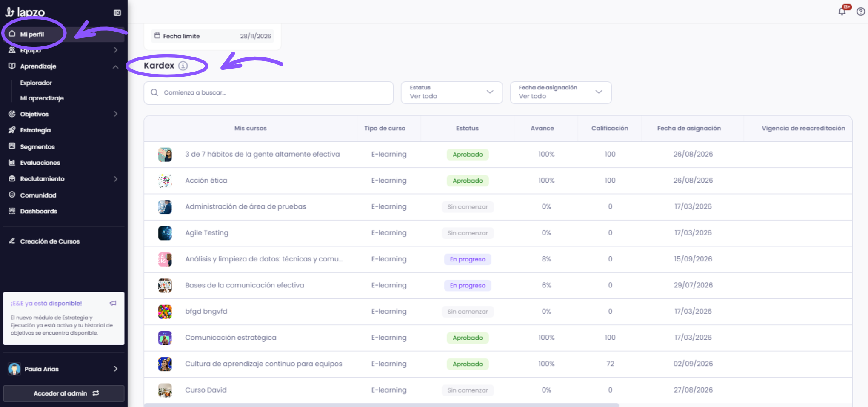Click the Vigencia de reacreditación column header
This screenshot has width=868, height=407.
coord(803,128)
